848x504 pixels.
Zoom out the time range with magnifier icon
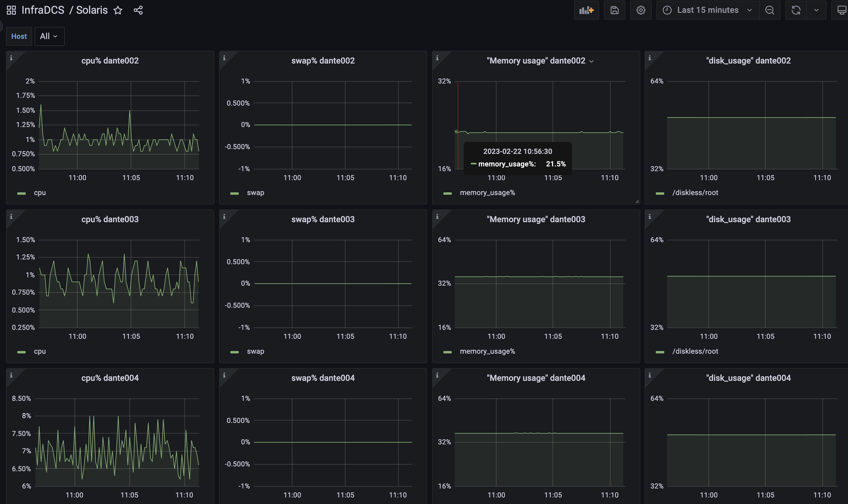tap(770, 10)
